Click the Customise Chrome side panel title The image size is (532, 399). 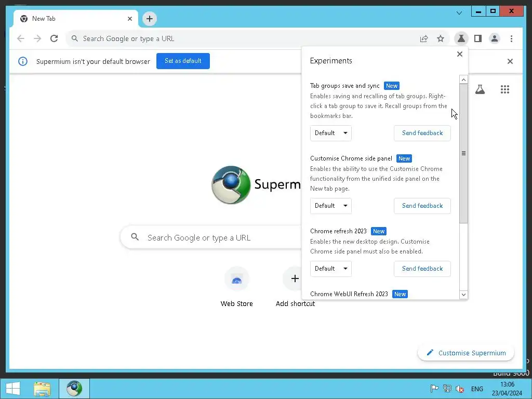click(351, 158)
